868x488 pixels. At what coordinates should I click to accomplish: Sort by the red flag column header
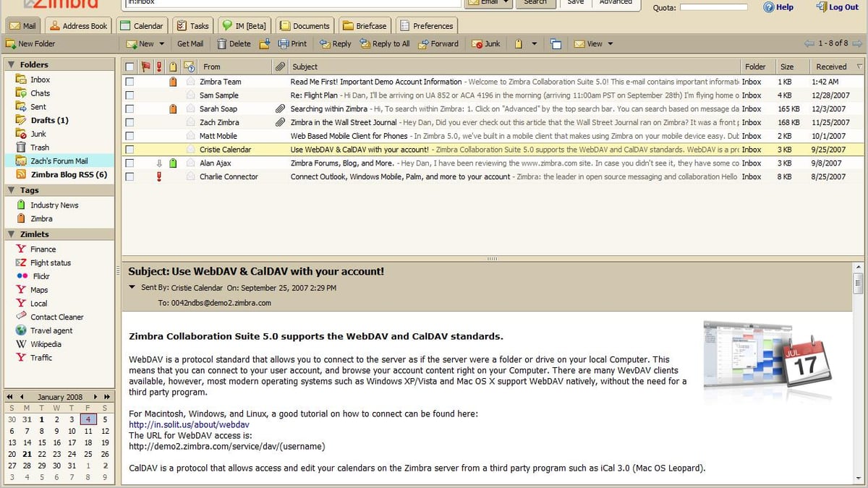pyautogui.click(x=145, y=67)
